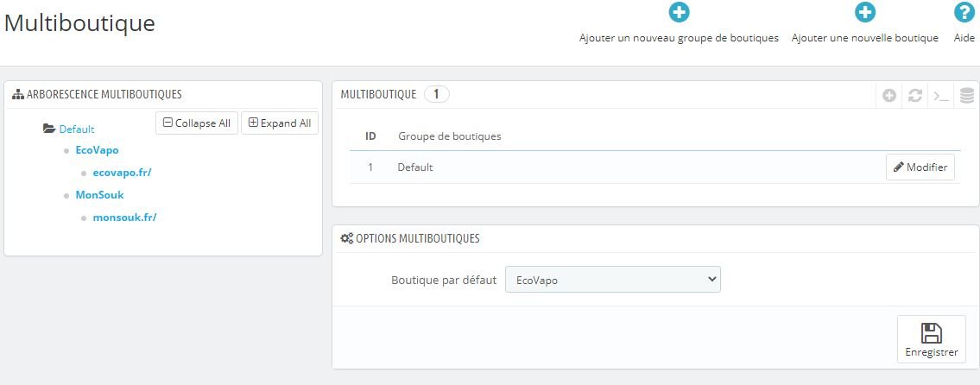980x385 pixels.
Task: Click the Default folder icon in tree
Action: tap(49, 129)
